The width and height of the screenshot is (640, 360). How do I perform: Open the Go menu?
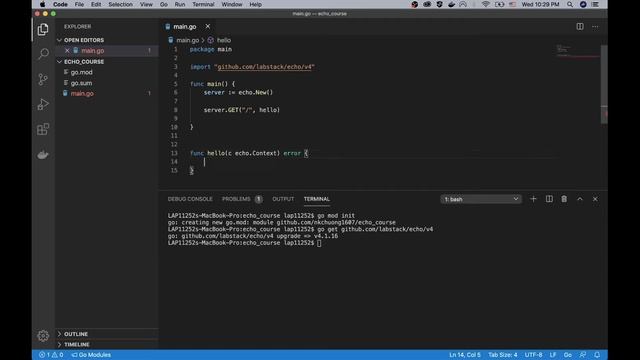point(164,4)
